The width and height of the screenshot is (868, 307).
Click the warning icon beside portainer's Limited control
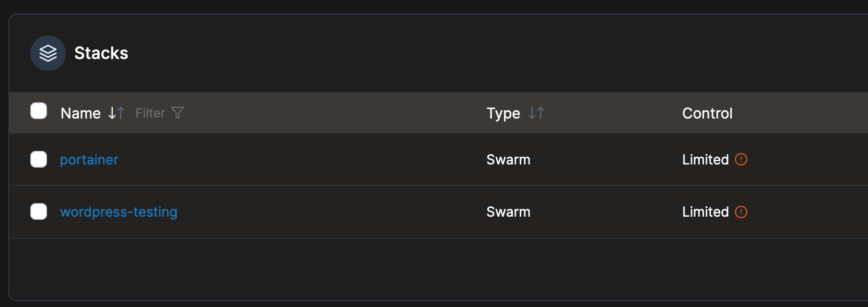(x=741, y=160)
